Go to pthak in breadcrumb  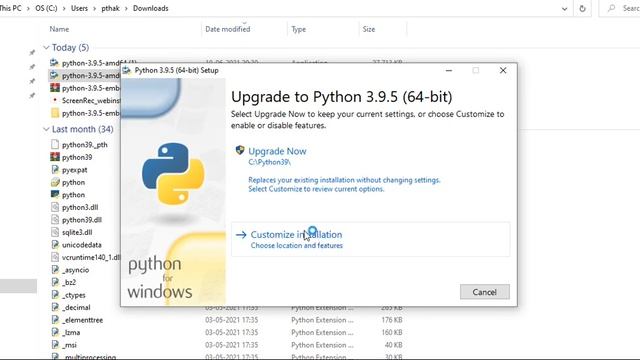click(110, 8)
